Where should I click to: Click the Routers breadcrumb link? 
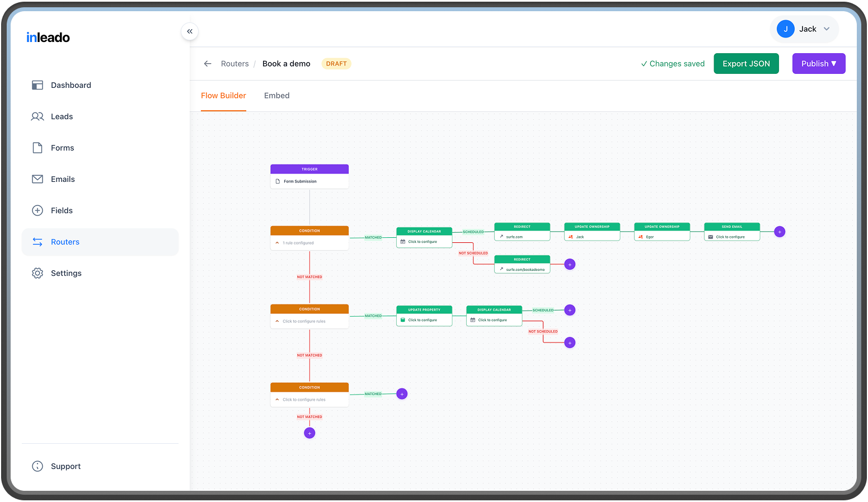point(234,64)
